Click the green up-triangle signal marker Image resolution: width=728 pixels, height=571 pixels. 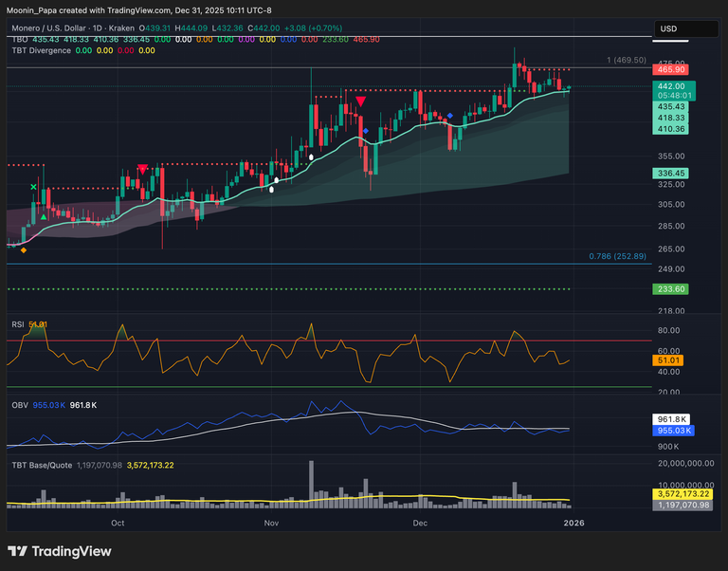pyautogui.click(x=44, y=217)
